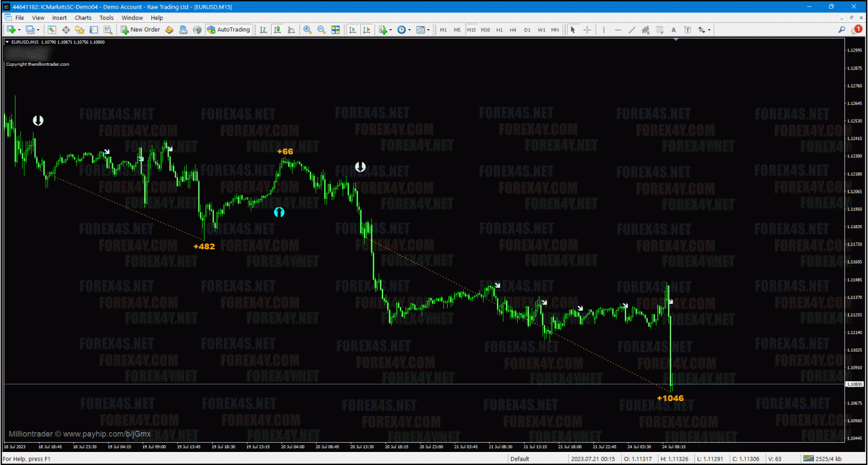Switch timeframe to H4
Viewport: 868px width, 465px height.
[513, 30]
